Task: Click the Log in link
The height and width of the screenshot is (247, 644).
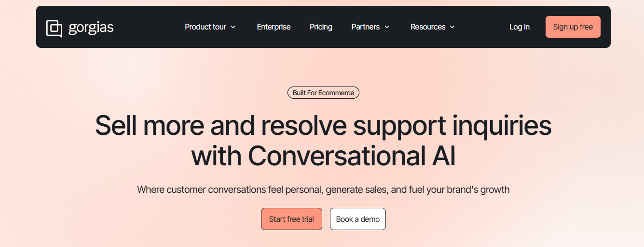Action: pos(519,27)
